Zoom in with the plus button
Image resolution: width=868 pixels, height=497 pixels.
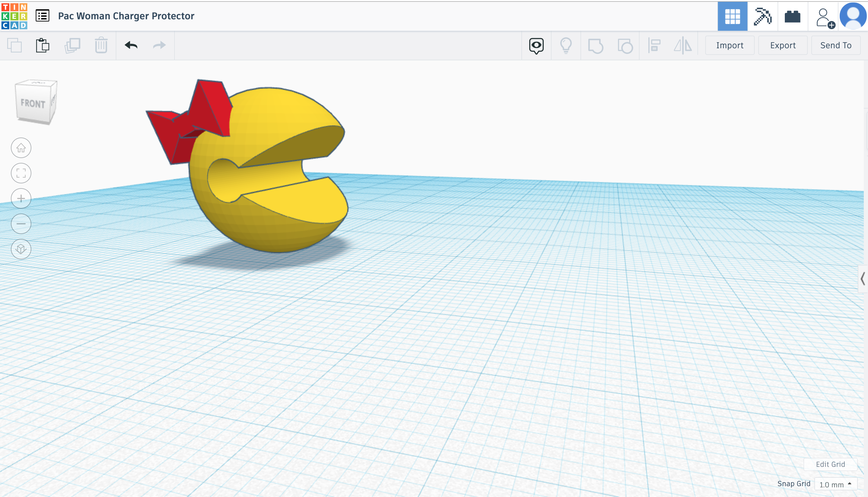21,198
